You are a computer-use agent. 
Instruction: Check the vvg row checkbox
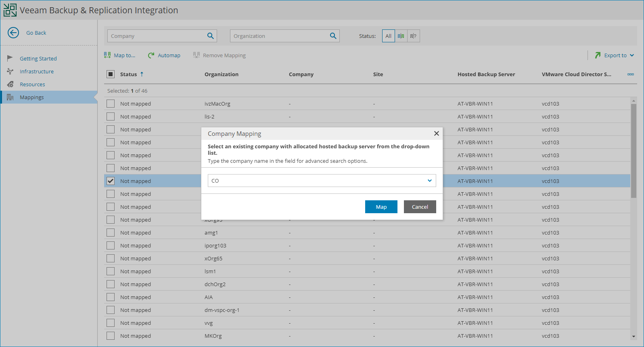pos(111,323)
